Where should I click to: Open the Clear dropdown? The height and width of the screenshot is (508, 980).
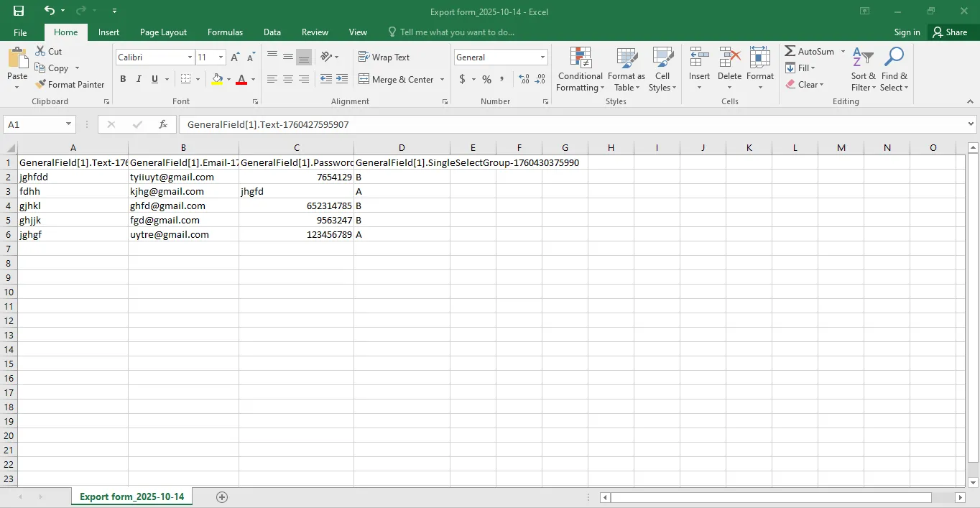click(x=804, y=85)
